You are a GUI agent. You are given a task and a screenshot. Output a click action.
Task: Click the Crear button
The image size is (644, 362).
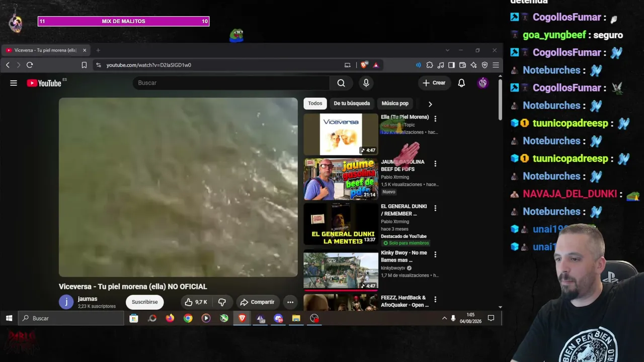pyautogui.click(x=434, y=83)
